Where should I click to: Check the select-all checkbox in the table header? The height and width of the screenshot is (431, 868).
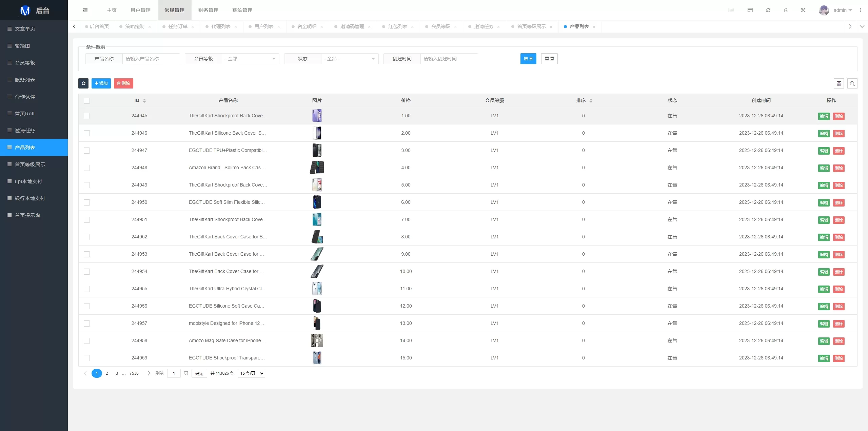coord(87,101)
